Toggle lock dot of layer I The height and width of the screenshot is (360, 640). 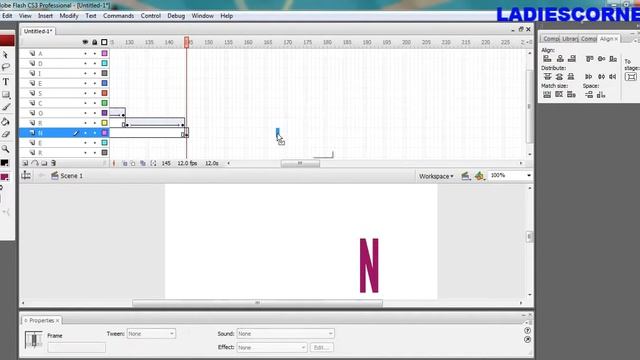coord(95,73)
